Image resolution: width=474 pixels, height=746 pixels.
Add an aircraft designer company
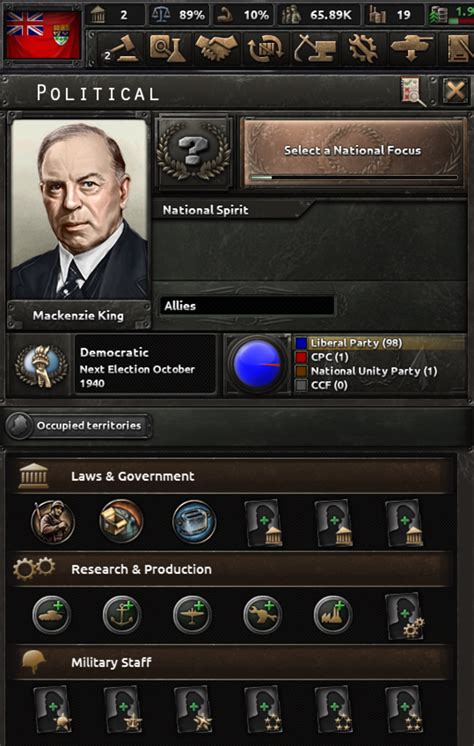[192, 615]
